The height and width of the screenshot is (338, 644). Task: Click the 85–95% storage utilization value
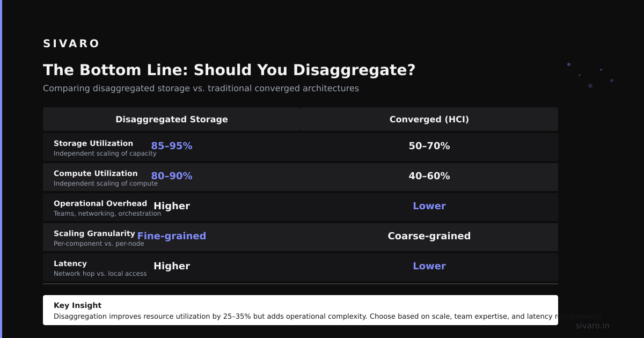tap(172, 146)
